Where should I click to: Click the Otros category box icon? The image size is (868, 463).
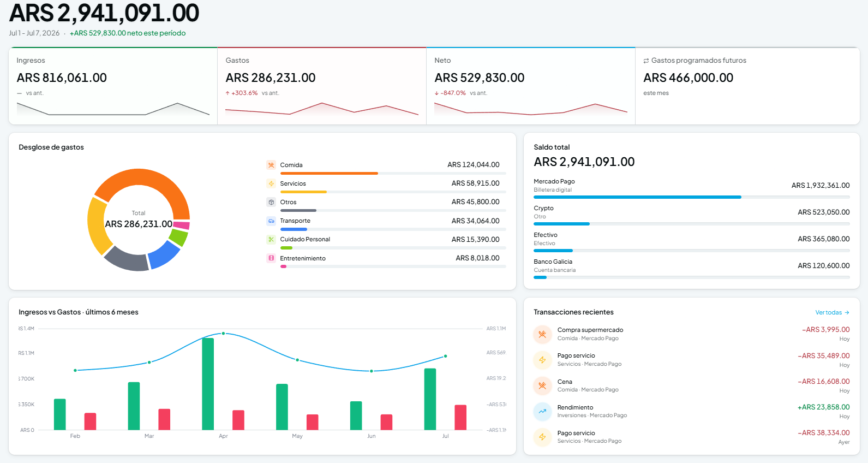(271, 202)
